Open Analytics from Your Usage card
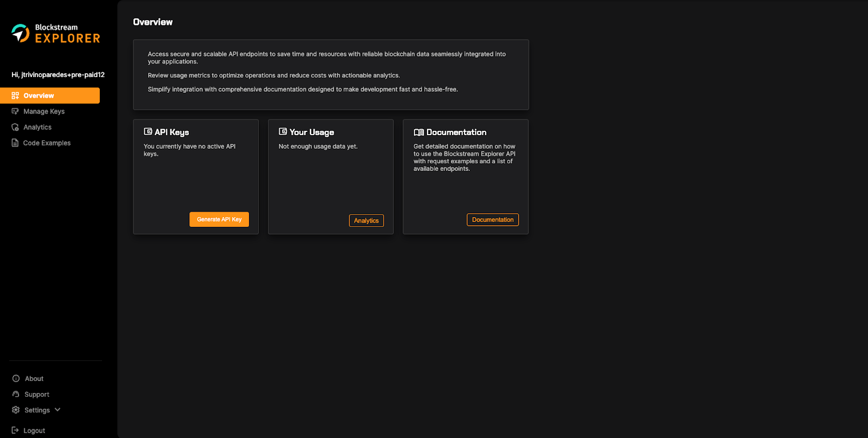 tap(366, 220)
